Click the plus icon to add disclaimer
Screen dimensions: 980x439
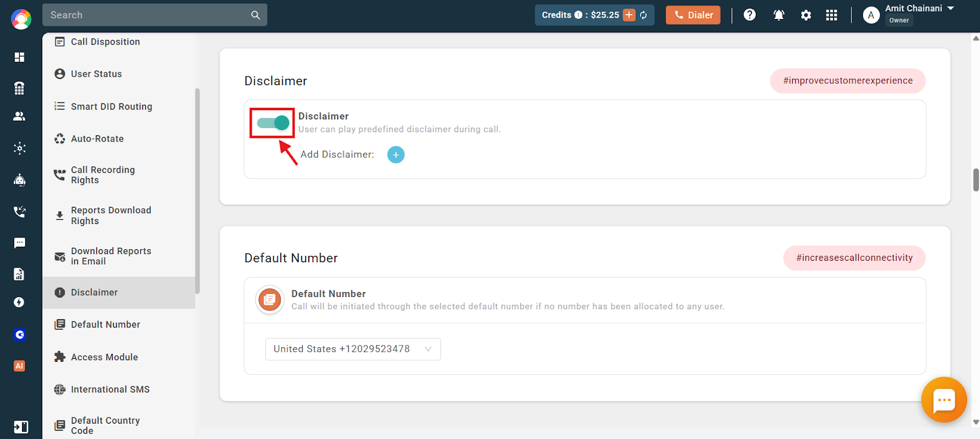396,155
